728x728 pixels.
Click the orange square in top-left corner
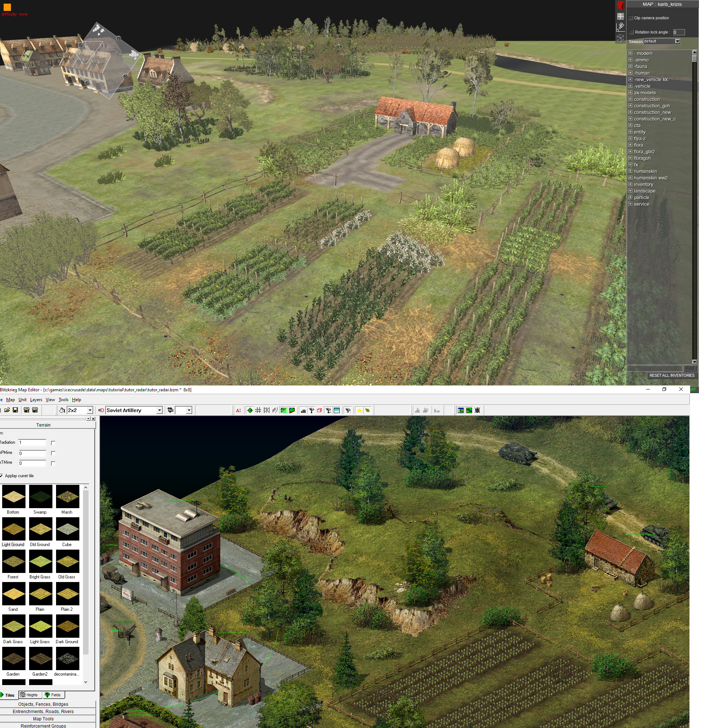click(7, 7)
